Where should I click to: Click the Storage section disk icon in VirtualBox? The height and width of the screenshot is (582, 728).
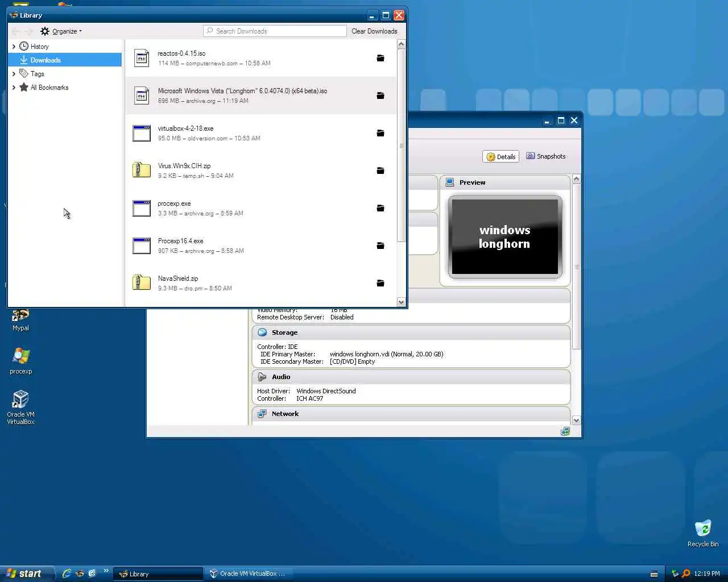tap(262, 332)
